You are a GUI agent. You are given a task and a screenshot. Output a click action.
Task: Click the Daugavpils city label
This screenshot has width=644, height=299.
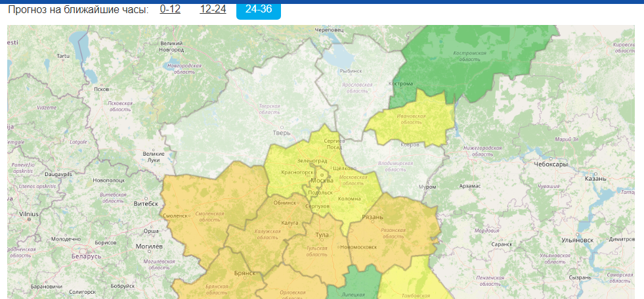click(58, 174)
